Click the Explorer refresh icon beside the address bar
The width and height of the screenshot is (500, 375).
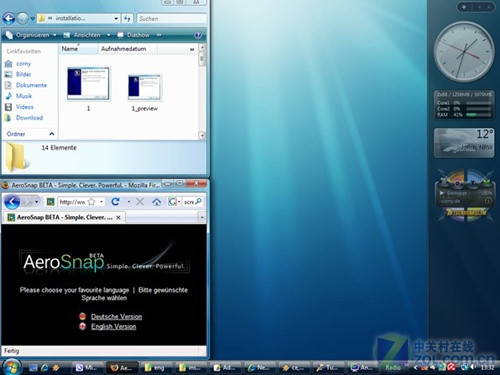click(127, 18)
